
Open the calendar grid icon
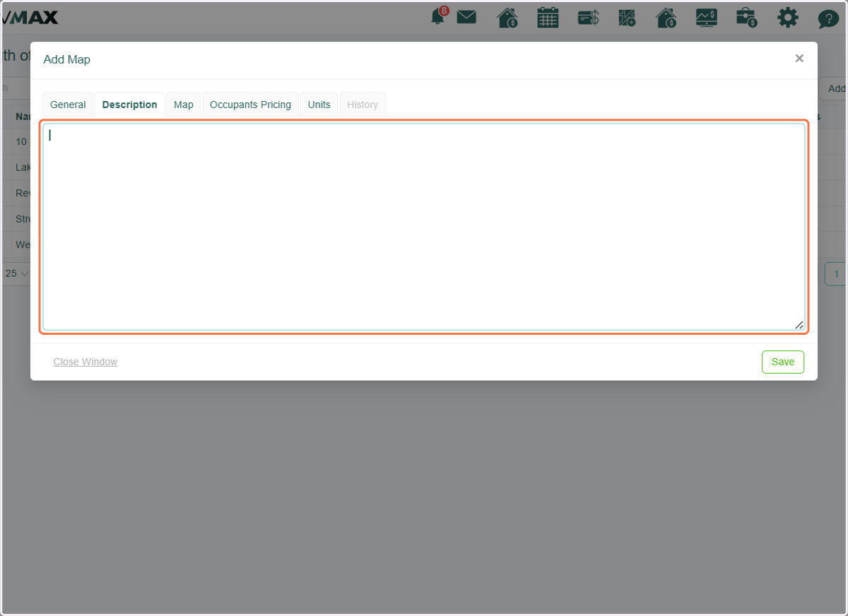pyautogui.click(x=548, y=18)
